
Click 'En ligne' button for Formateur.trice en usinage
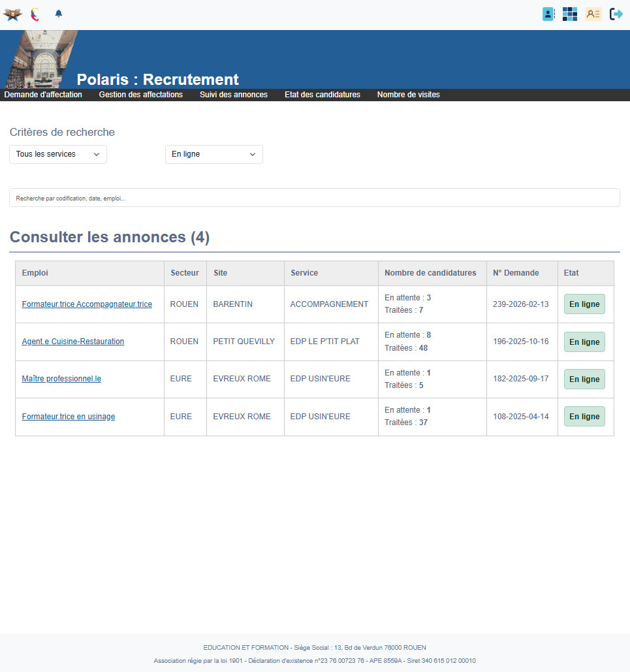pos(584,417)
